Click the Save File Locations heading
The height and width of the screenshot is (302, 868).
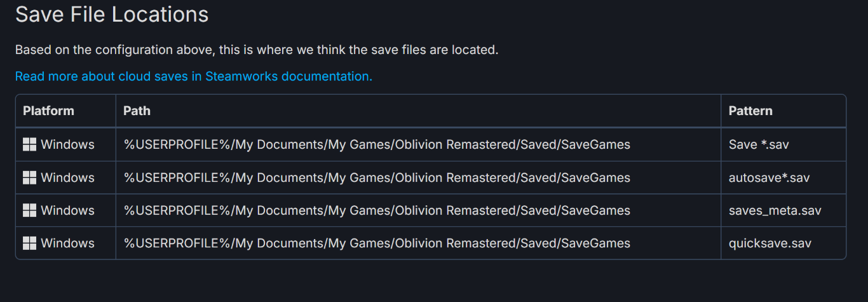click(x=112, y=14)
